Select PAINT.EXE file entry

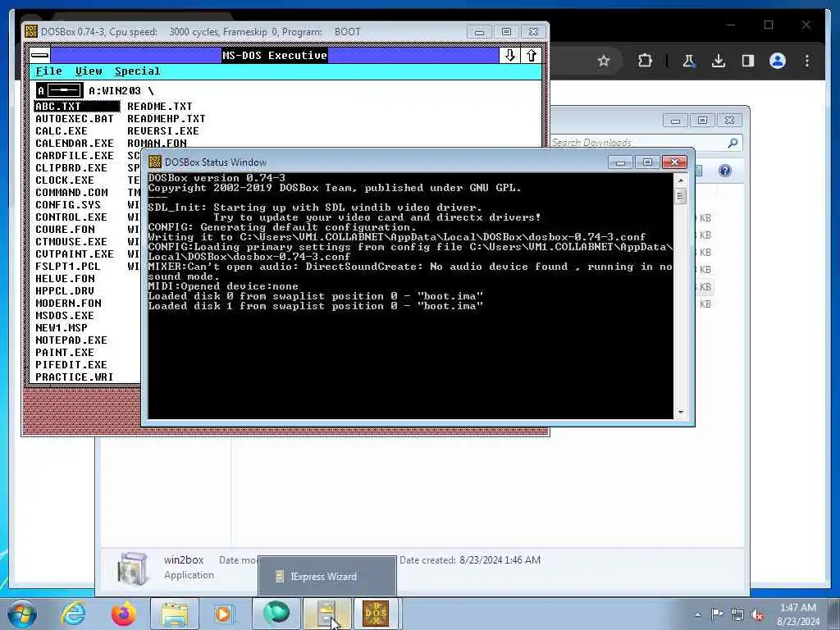click(x=65, y=353)
